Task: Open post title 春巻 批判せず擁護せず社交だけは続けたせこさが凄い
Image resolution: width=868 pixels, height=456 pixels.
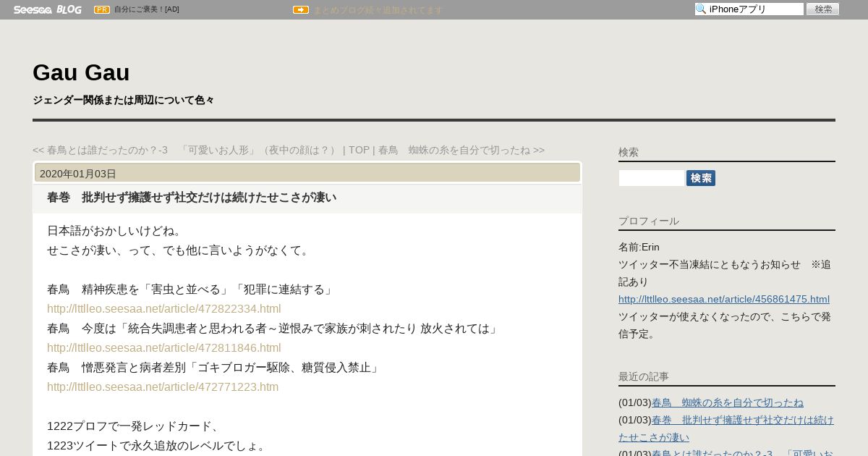Action: pyautogui.click(x=192, y=198)
